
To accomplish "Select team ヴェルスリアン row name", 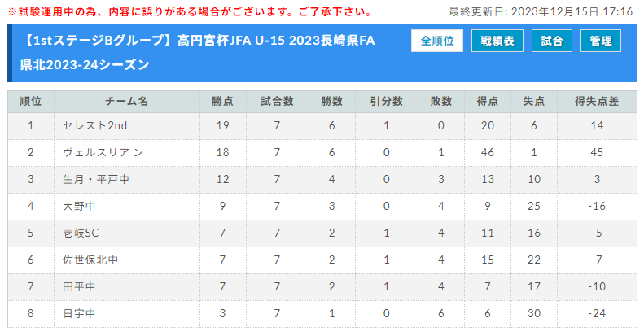I will pyautogui.click(x=103, y=152).
